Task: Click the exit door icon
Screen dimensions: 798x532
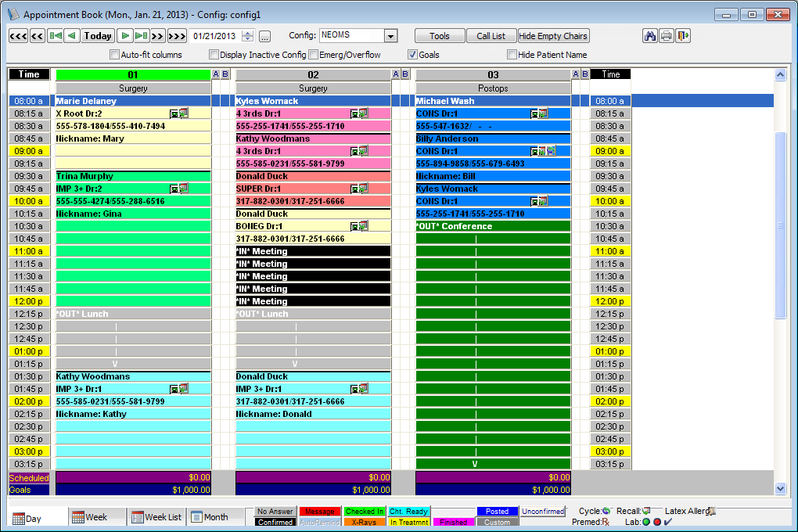Action: pos(683,36)
